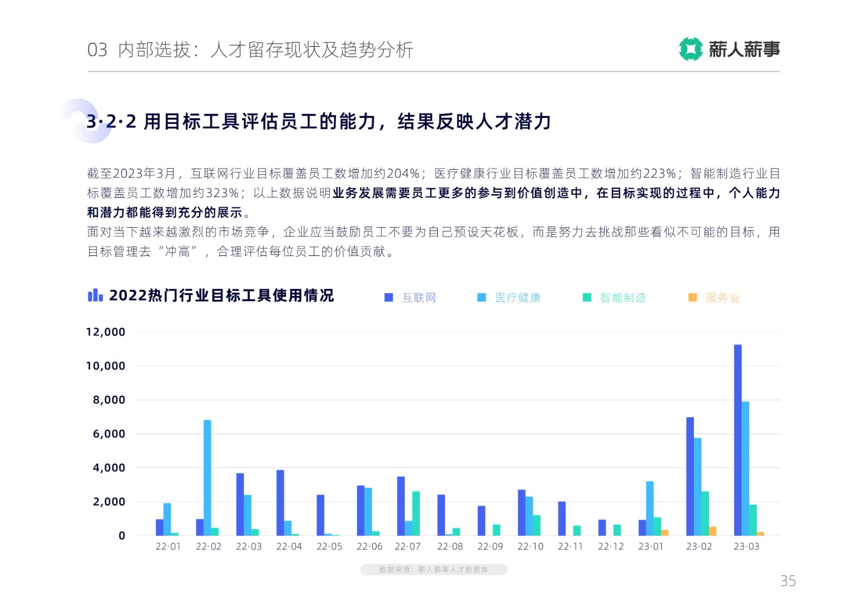Image resolution: width=868 pixels, height=616 pixels.
Task: Click the 22·05 x-axis label
Action: [x=329, y=547]
